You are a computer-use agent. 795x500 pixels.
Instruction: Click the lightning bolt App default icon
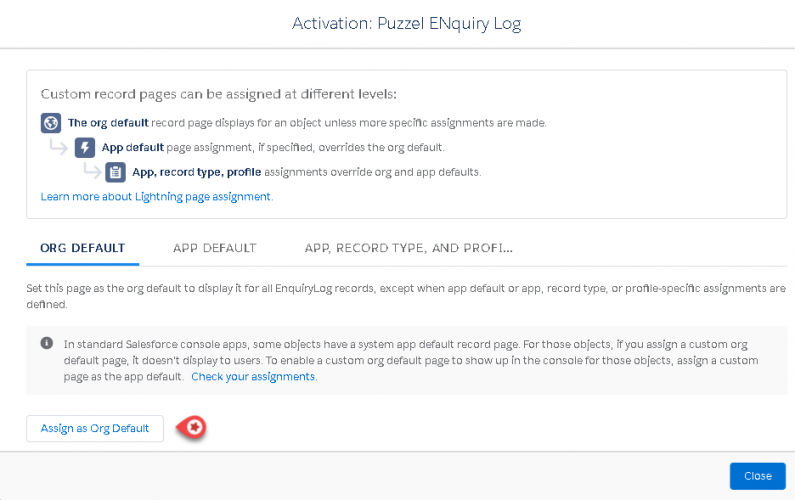click(x=86, y=148)
